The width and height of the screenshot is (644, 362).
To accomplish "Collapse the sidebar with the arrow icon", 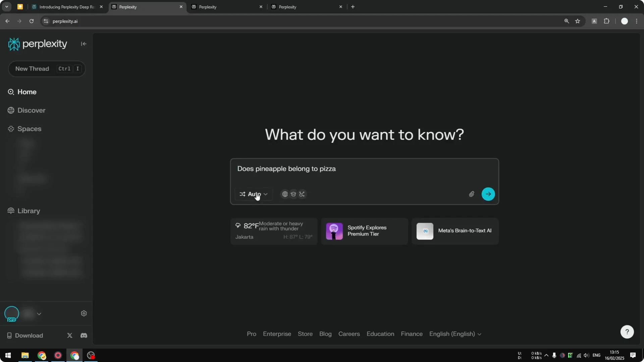I will [x=84, y=44].
